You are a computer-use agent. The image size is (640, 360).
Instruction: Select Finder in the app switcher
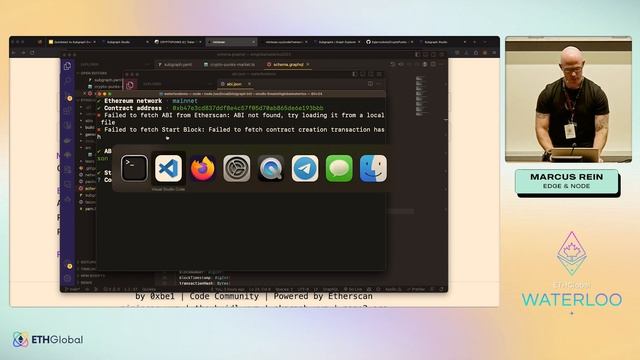click(x=373, y=168)
